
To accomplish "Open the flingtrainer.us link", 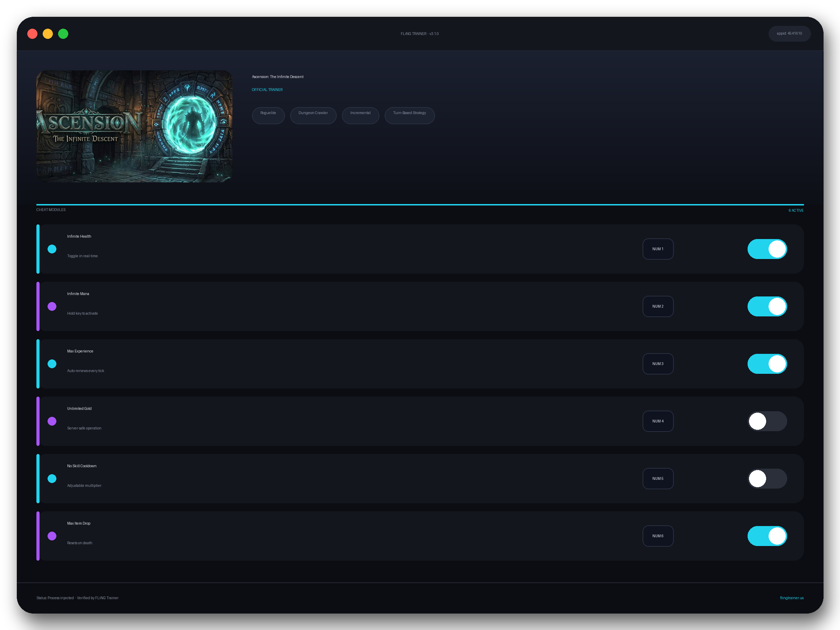I will [x=792, y=598].
